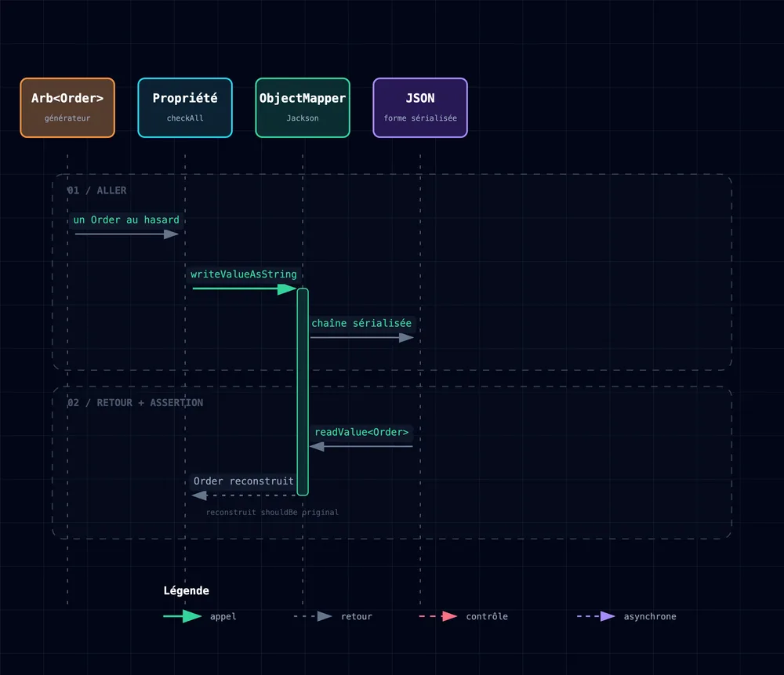The image size is (784, 675).
Task: Click the "asynchrone" legend label
Action: (650, 616)
